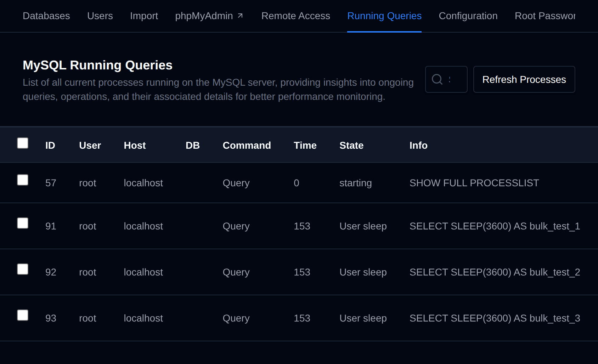Toggle the select-all checkbox in table header
The image size is (598, 364).
pyautogui.click(x=23, y=143)
